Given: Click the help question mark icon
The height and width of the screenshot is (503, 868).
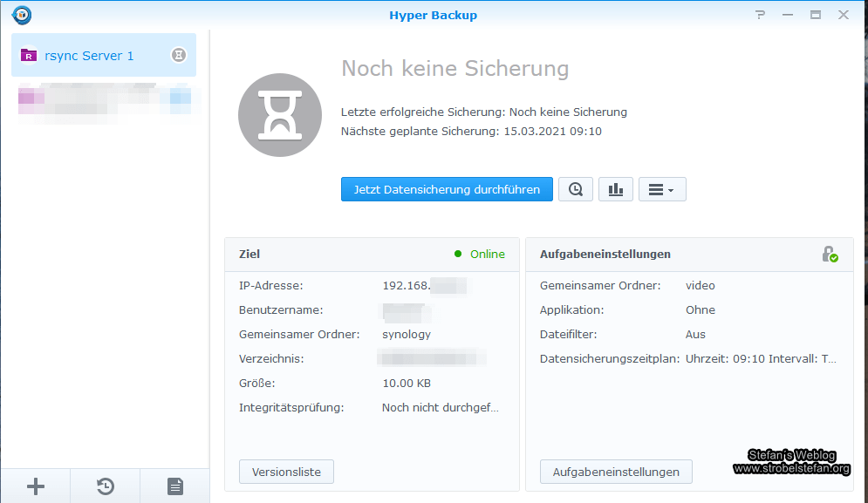Looking at the screenshot, I should coord(760,14).
